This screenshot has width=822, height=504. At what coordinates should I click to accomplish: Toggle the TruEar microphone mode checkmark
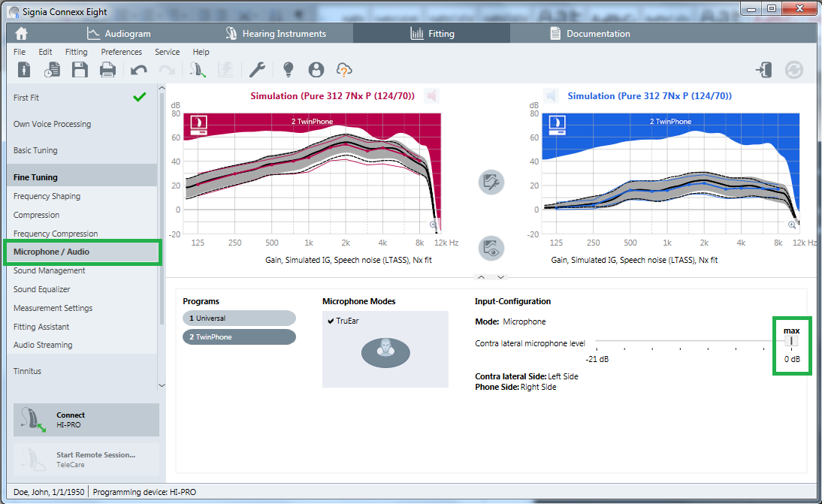[331, 321]
